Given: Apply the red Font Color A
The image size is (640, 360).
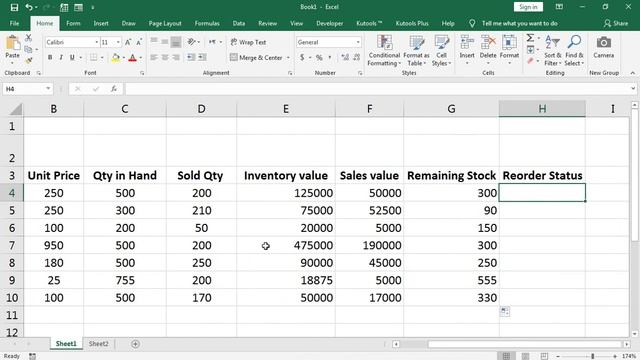Looking at the screenshot, I should 132,58.
